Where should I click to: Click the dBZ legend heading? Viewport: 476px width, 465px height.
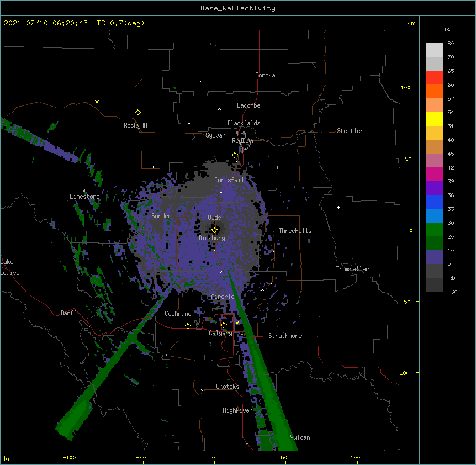[447, 29]
